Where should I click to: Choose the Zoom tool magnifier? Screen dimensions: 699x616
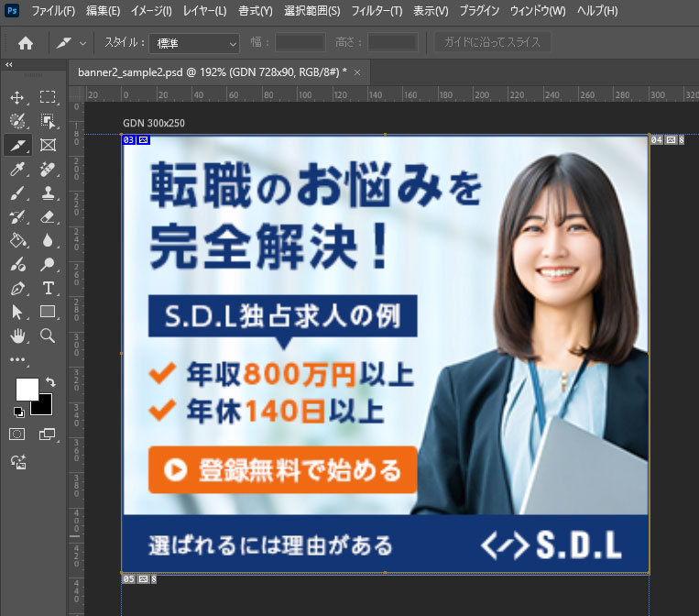coord(48,336)
